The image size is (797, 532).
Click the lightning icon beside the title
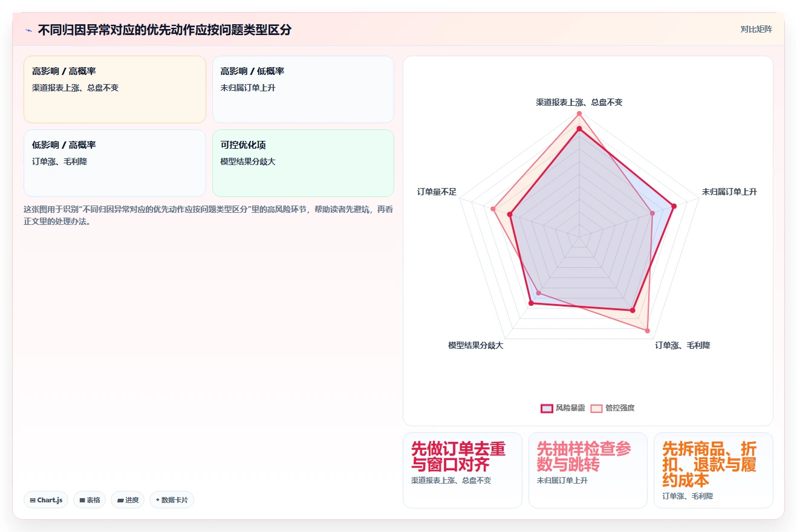(x=28, y=30)
